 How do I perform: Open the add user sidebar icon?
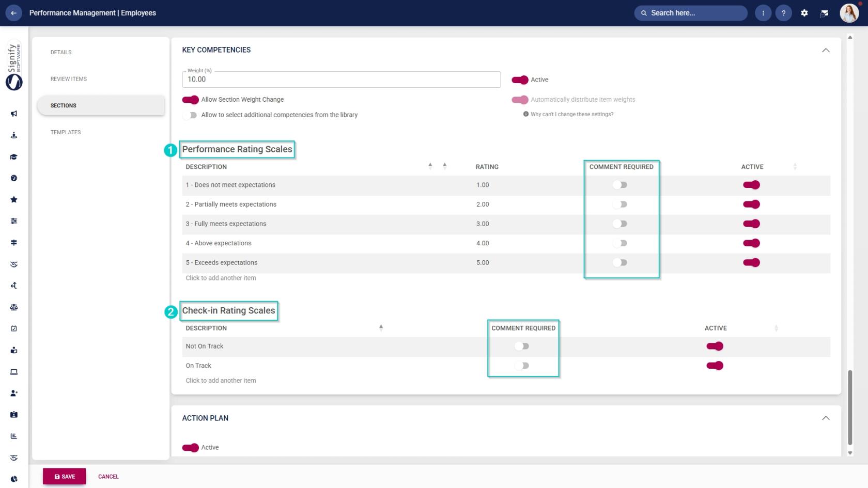(x=14, y=393)
